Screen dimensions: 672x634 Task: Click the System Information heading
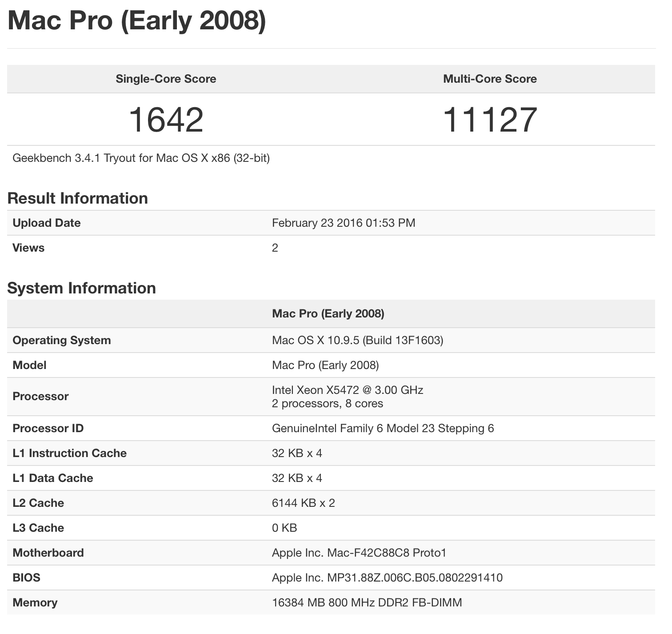[82, 288]
